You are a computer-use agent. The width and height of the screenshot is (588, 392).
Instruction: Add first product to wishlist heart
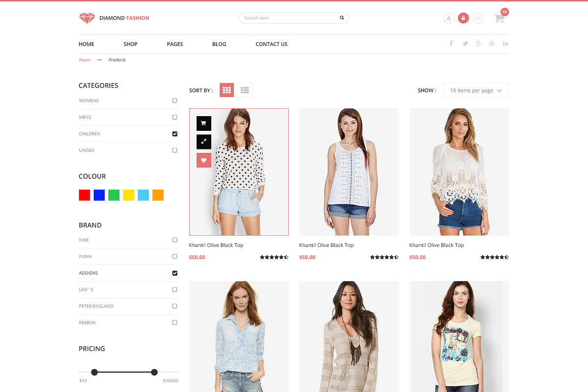coord(204,160)
